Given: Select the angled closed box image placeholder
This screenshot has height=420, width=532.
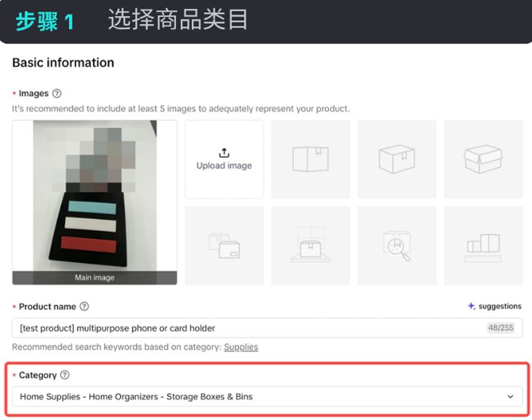Looking at the screenshot, I should coord(397,159).
